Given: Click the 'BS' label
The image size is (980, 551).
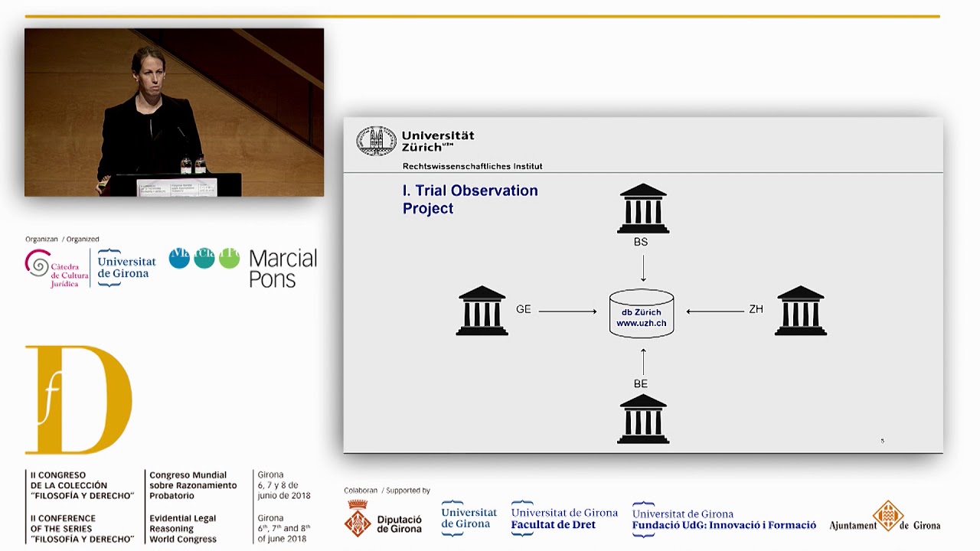Looking at the screenshot, I should (641, 242).
